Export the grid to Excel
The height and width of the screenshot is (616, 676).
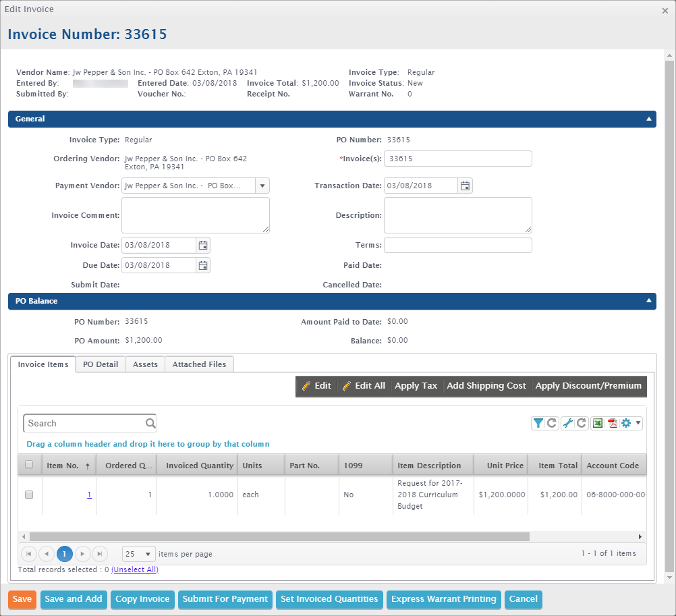[598, 423]
